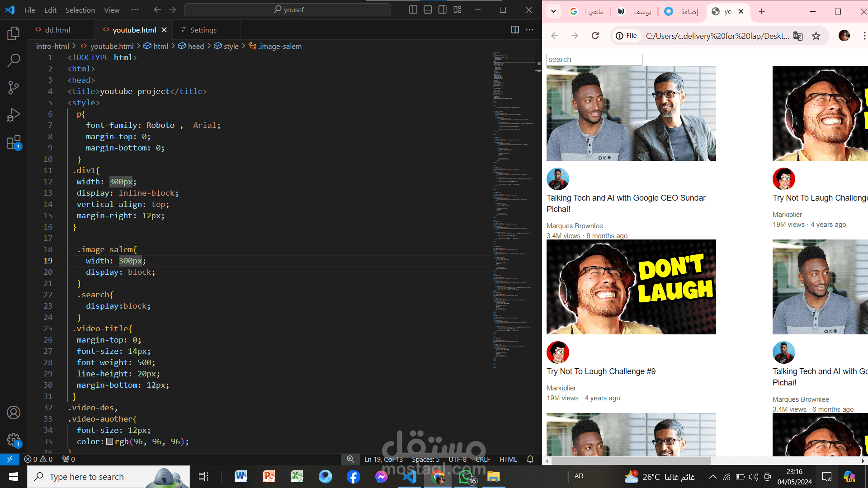Open Chrome tab search dropdown arrow

pos(553,11)
